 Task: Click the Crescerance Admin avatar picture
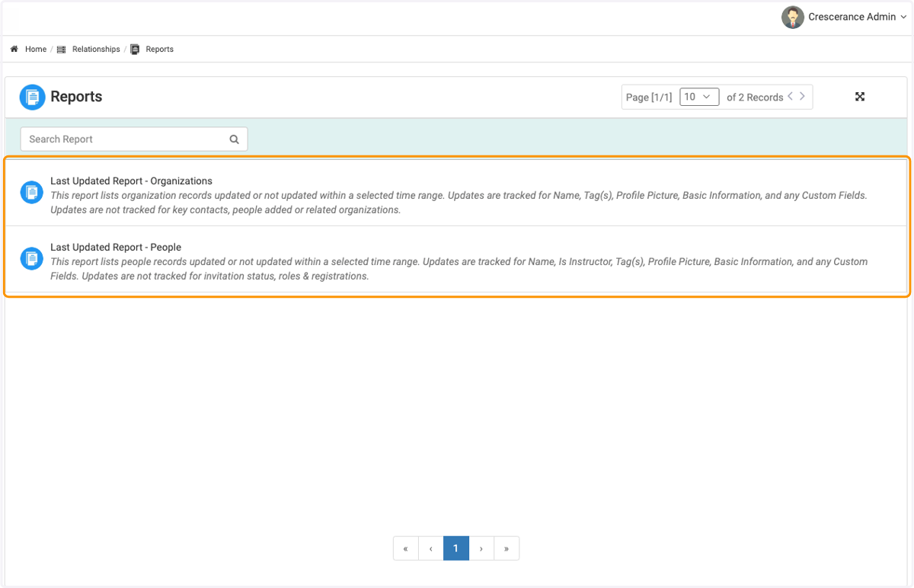coord(793,18)
